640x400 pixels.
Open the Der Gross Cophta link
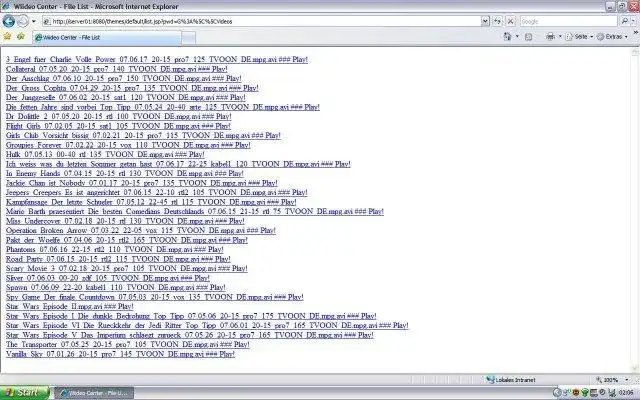tap(132, 88)
